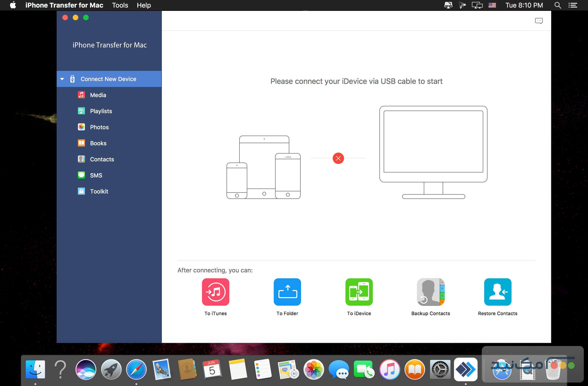588x386 pixels.
Task: Open the Help menu
Action: click(143, 5)
